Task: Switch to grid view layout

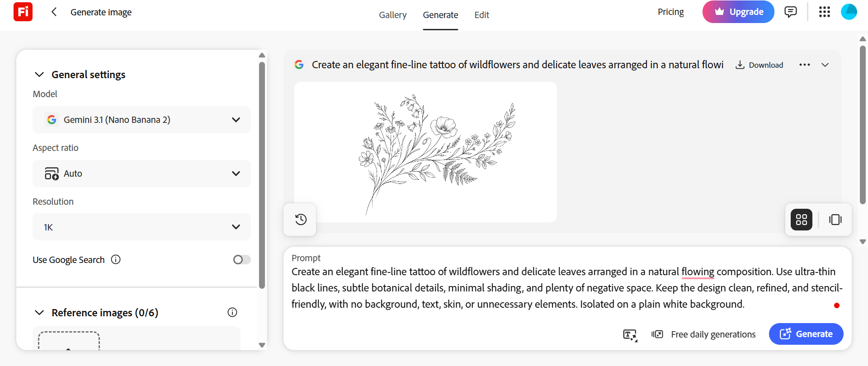Action: tap(802, 220)
